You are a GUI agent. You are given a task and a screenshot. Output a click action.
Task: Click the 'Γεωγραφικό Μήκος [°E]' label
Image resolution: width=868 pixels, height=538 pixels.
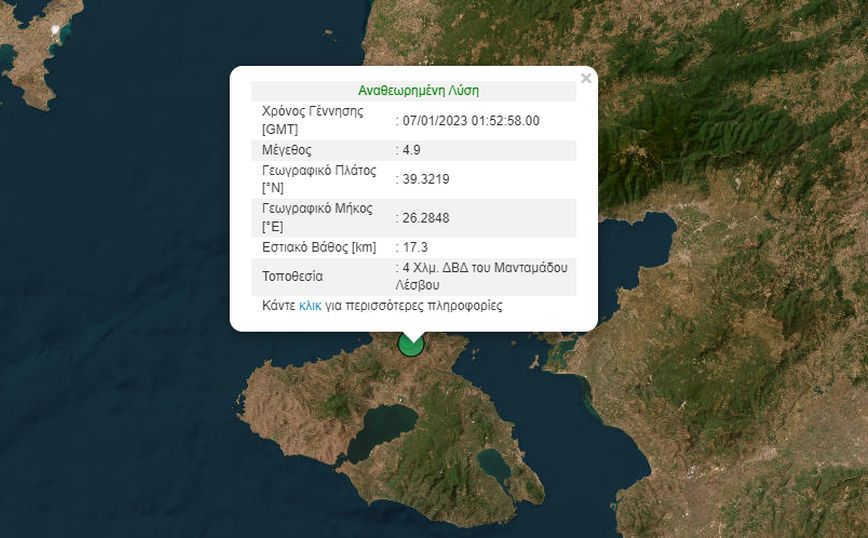click(x=316, y=218)
